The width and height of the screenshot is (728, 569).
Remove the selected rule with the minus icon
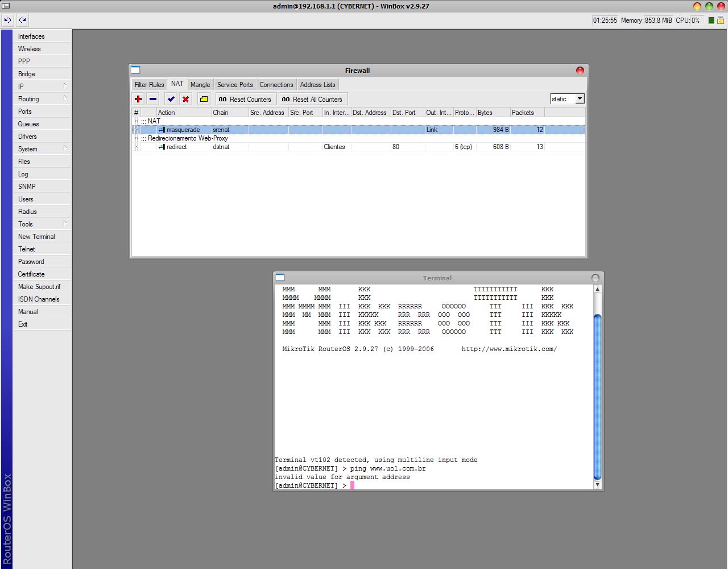153,99
